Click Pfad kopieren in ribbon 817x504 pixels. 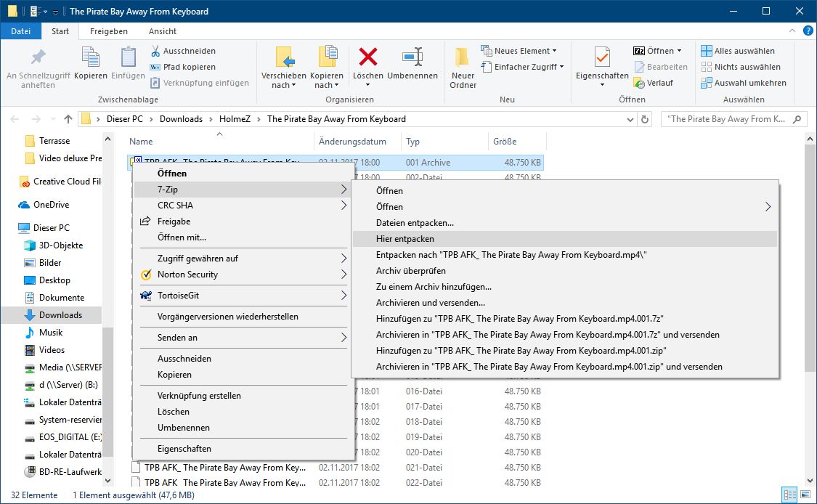[183, 67]
